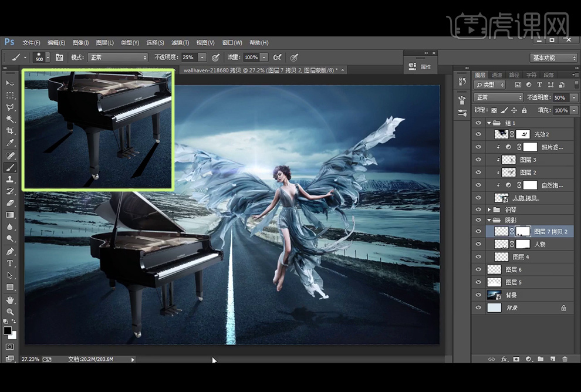The width and height of the screenshot is (581, 392).
Task: Pick the Horizontal Type tool
Action: click(x=10, y=263)
